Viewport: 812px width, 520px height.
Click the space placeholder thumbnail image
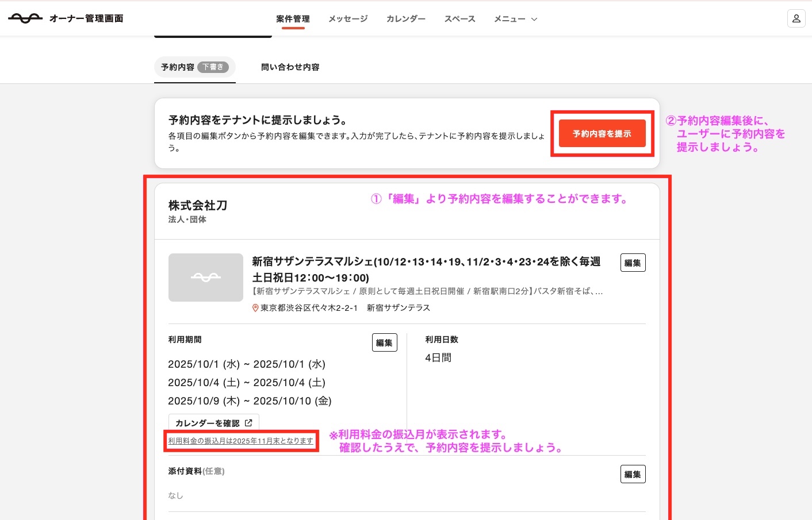pyautogui.click(x=206, y=278)
